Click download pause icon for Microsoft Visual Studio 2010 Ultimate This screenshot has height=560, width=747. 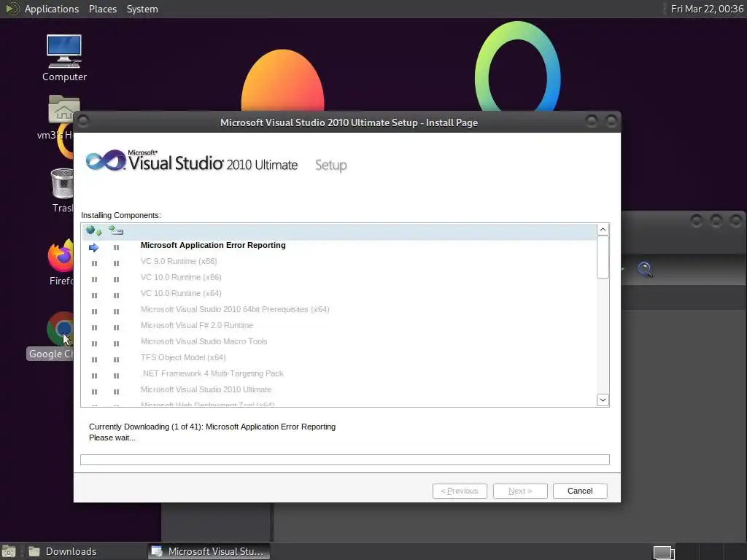pyautogui.click(x=94, y=392)
